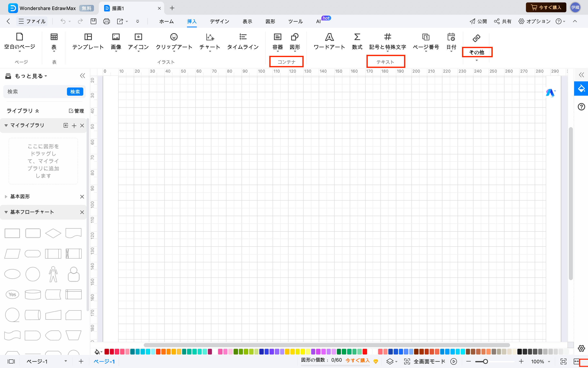Switch to the デザイン tab
This screenshot has width=588, height=368.
tap(219, 21)
